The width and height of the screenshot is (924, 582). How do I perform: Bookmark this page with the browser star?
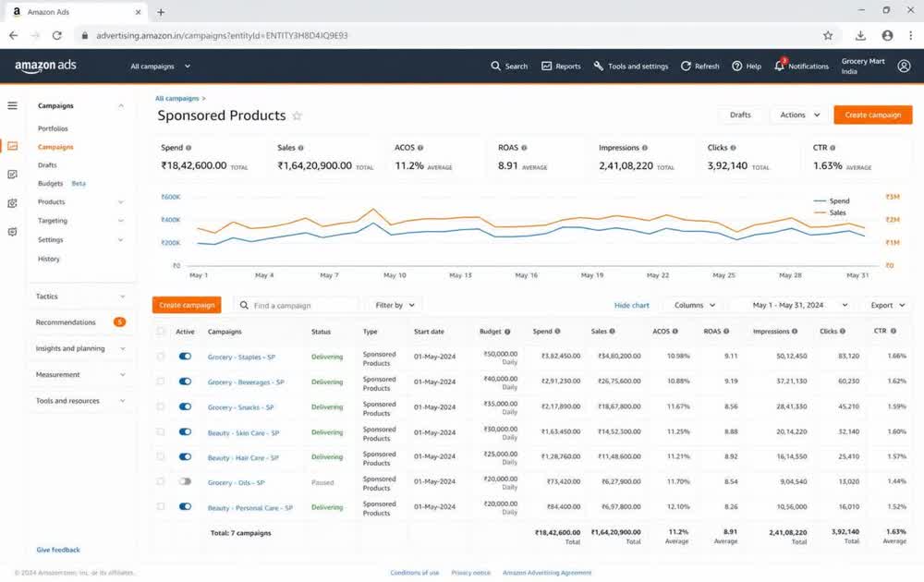point(828,35)
